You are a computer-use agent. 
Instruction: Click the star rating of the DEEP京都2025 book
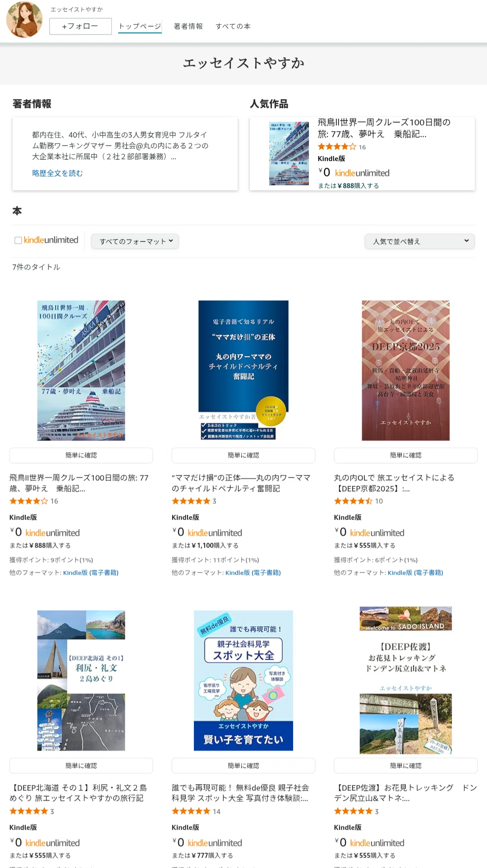(354, 501)
